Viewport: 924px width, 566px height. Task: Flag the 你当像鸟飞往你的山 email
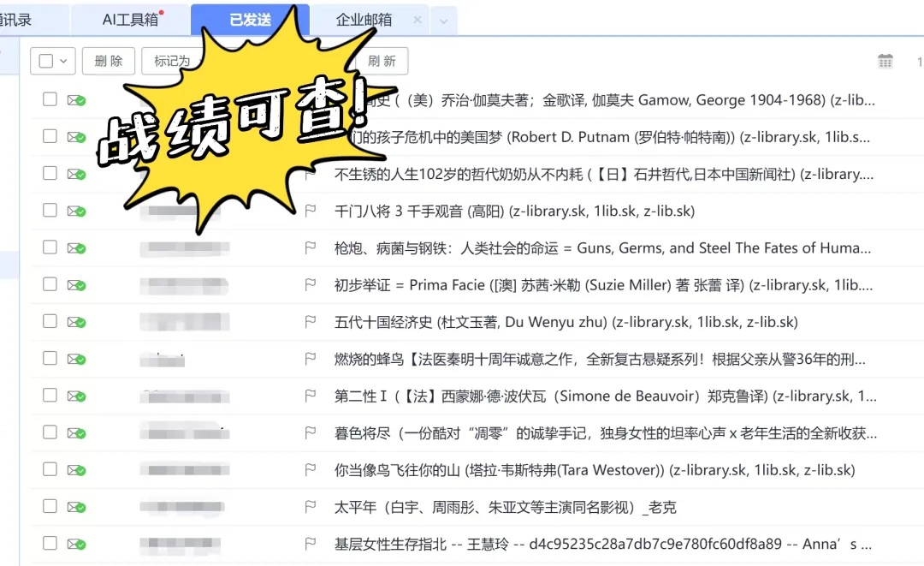coord(311,470)
